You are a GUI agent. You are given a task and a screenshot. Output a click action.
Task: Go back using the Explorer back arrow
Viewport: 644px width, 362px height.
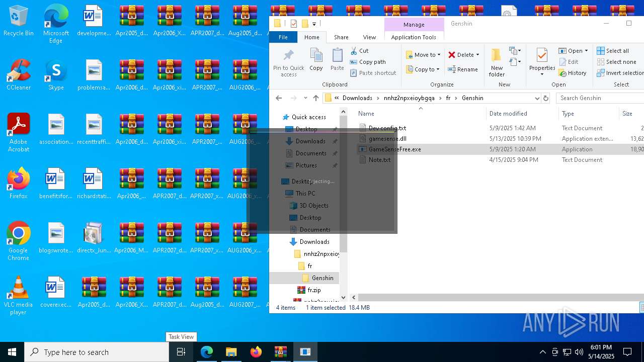tap(279, 98)
